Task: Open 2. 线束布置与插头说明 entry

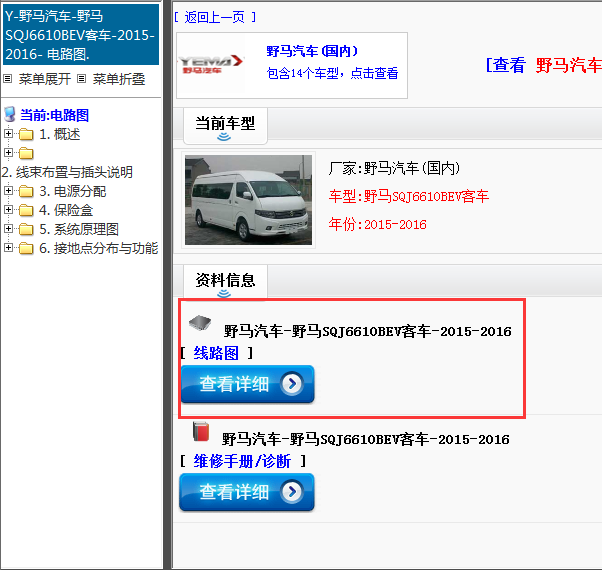Action: (67, 172)
